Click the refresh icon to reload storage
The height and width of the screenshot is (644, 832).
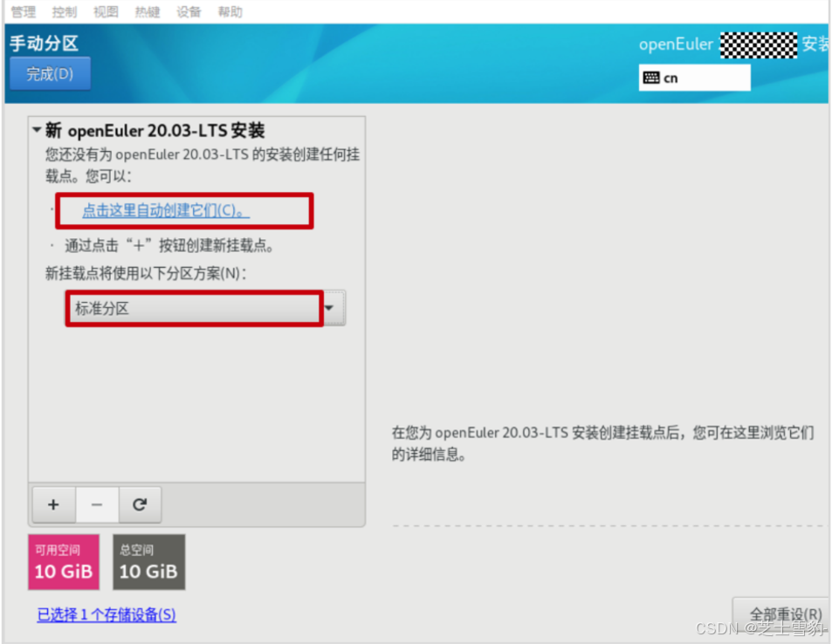[x=140, y=504]
